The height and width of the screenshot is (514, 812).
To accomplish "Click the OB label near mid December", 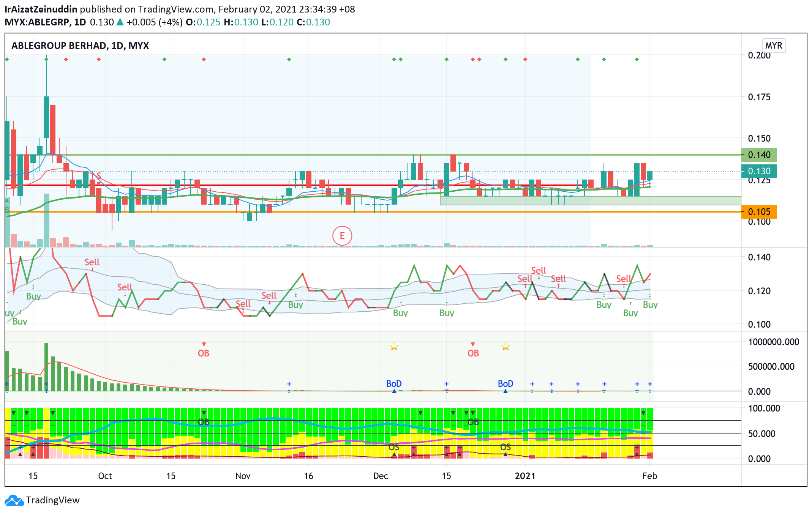I will click(473, 353).
